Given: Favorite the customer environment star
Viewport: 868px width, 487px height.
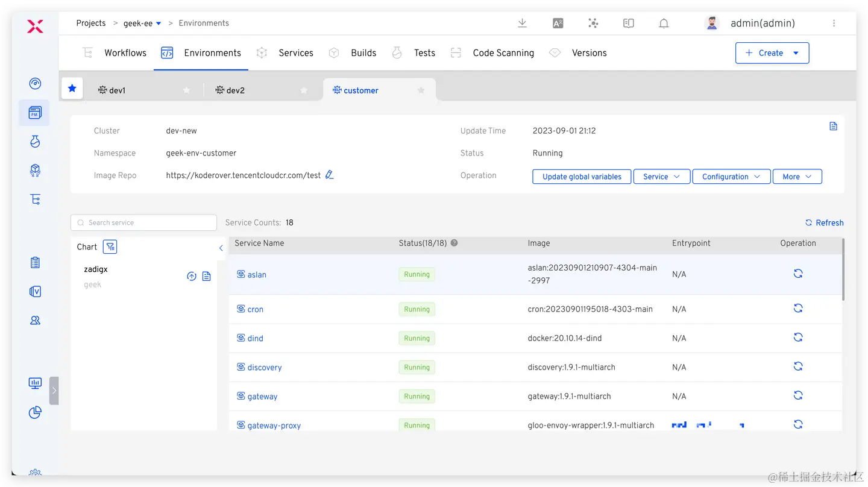Looking at the screenshot, I should pos(421,90).
